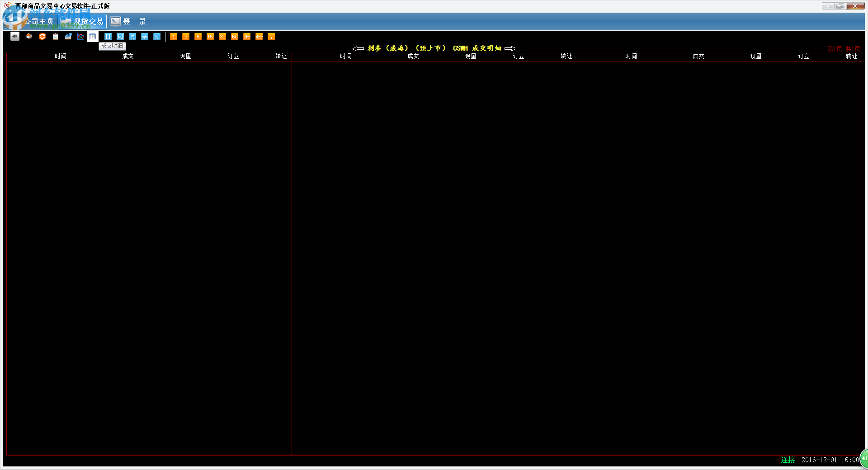Click 时间 header in the first panel
This screenshot has width=868, height=470.
[61, 56]
